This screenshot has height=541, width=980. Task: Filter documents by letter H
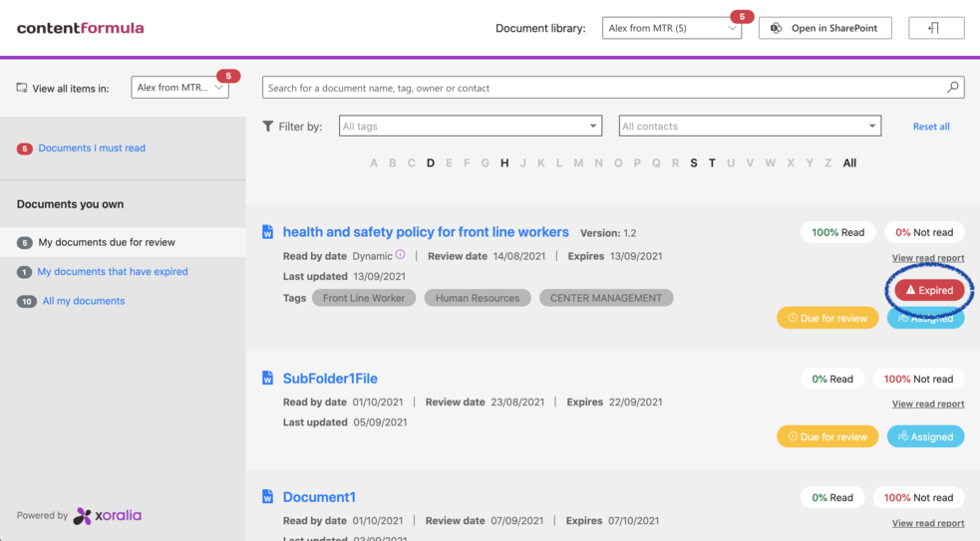pos(504,163)
